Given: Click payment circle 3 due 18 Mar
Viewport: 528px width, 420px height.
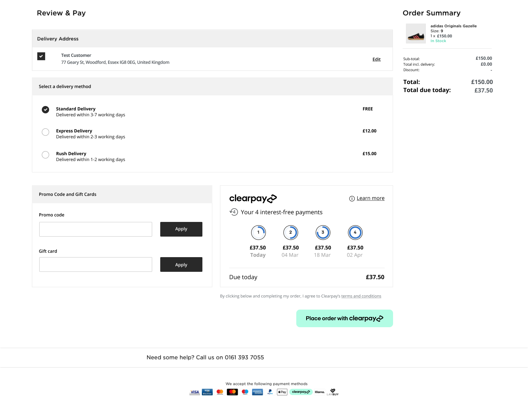Looking at the screenshot, I should click(x=323, y=233).
